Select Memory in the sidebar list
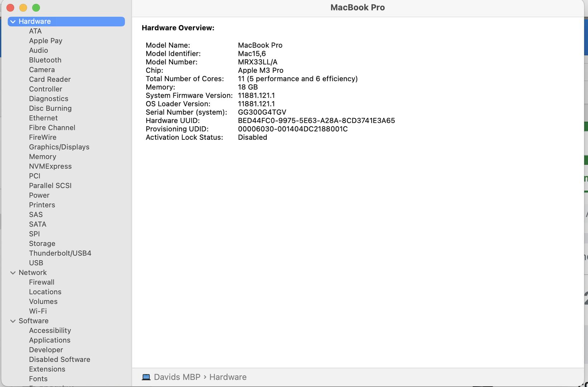 (43, 157)
